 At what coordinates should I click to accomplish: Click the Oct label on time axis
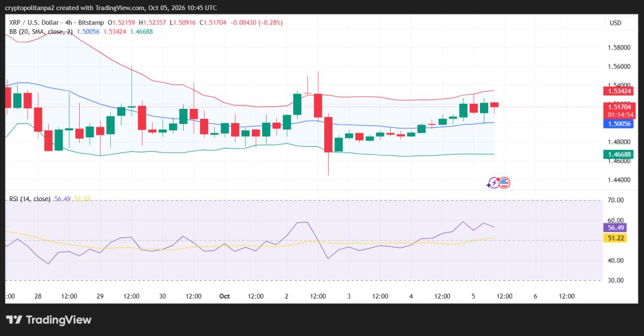coord(225,296)
